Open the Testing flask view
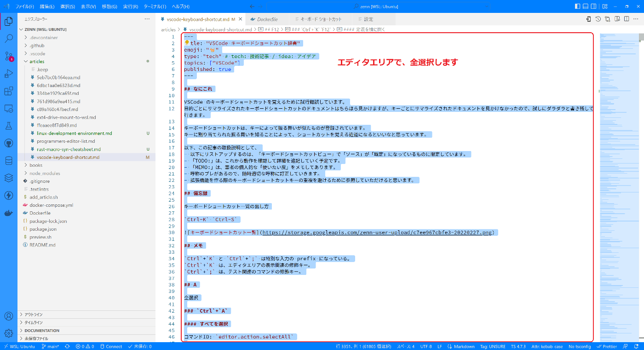644x350 pixels. coord(8,125)
